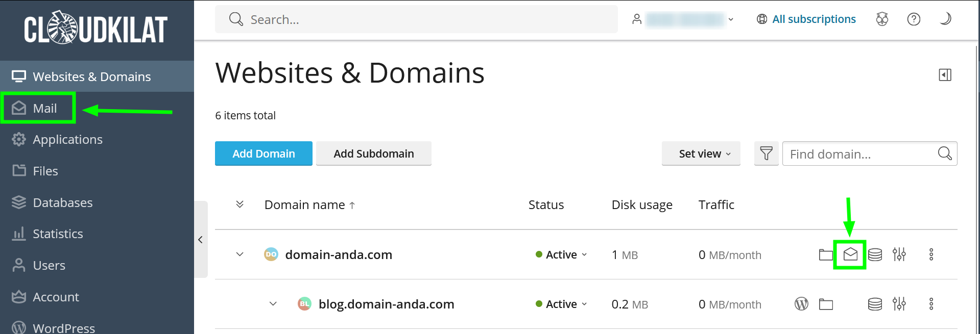
Task: Click the Status column header
Action: (x=546, y=204)
